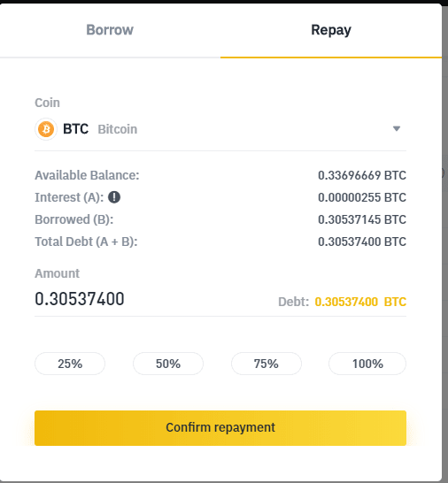Click the Coin field label
Image resolution: width=448 pixels, height=483 pixels.
[x=47, y=103]
